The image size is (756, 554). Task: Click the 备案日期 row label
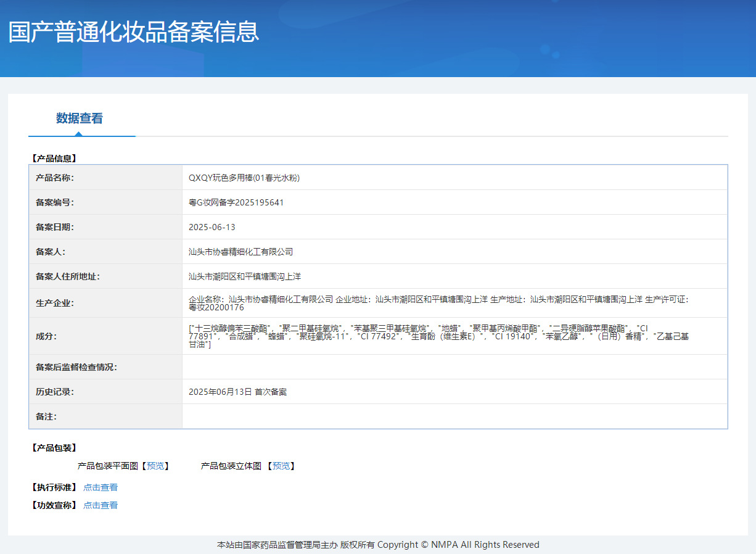pyautogui.click(x=55, y=227)
